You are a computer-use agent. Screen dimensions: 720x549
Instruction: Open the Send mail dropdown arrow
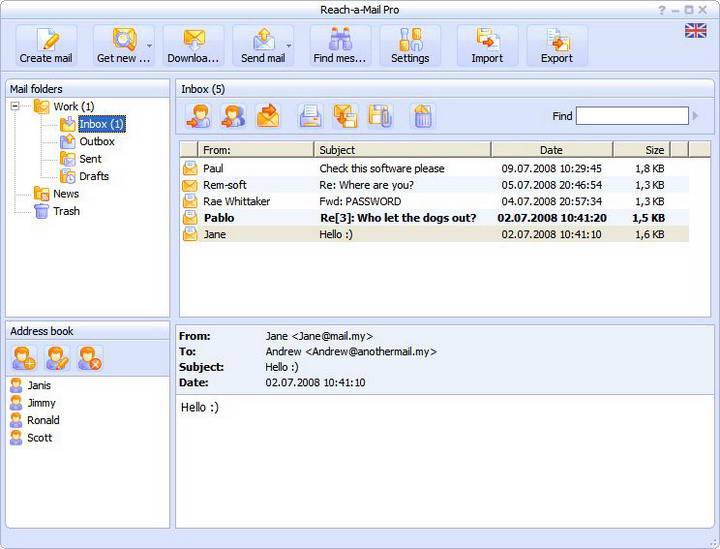[x=289, y=45]
